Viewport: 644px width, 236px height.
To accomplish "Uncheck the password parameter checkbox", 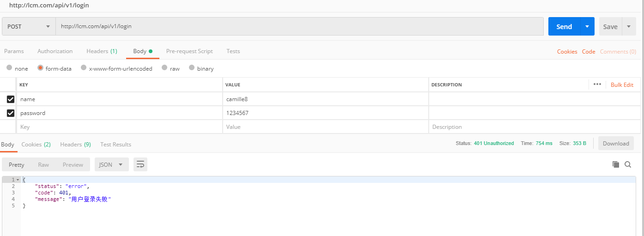I will click(x=11, y=113).
